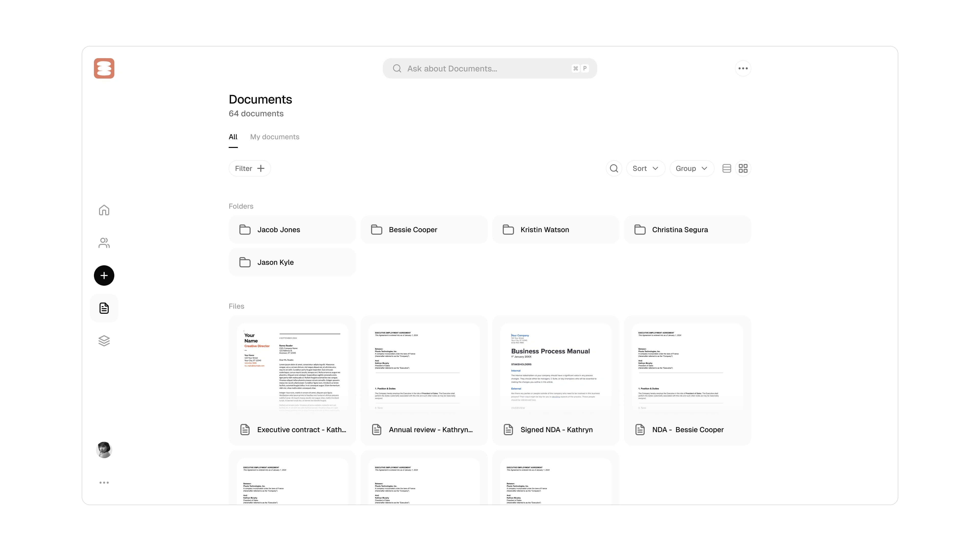Expand the Sort dropdown
Screen dimensions: 980x551
645,168
